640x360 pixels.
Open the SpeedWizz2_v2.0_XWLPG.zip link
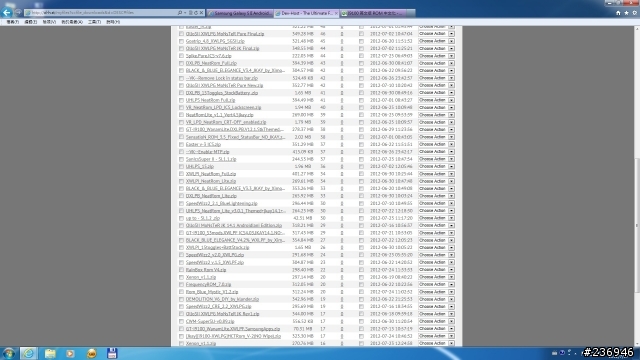[x=215, y=255]
